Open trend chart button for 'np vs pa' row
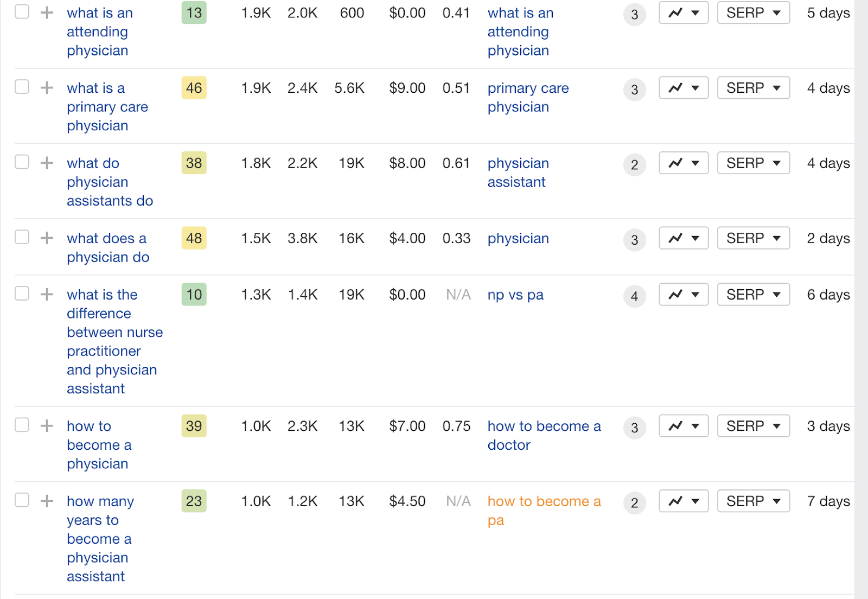 click(684, 295)
